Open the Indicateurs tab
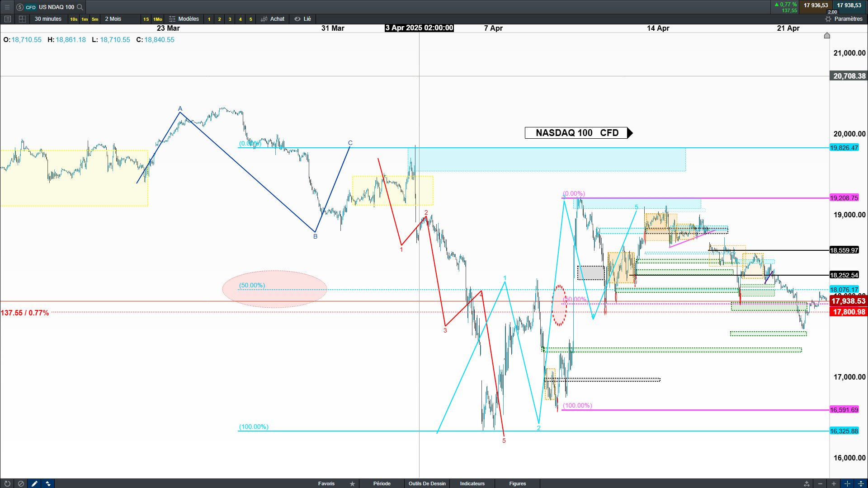This screenshot has width=868, height=488. 472,483
